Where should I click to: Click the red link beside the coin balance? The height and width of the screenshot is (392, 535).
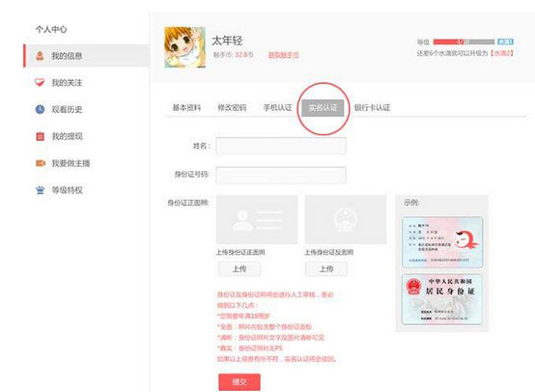(284, 55)
